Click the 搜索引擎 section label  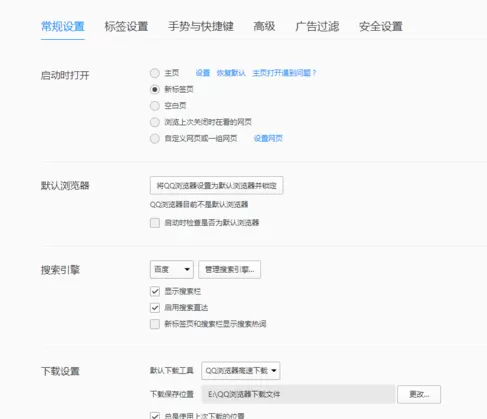(x=60, y=270)
